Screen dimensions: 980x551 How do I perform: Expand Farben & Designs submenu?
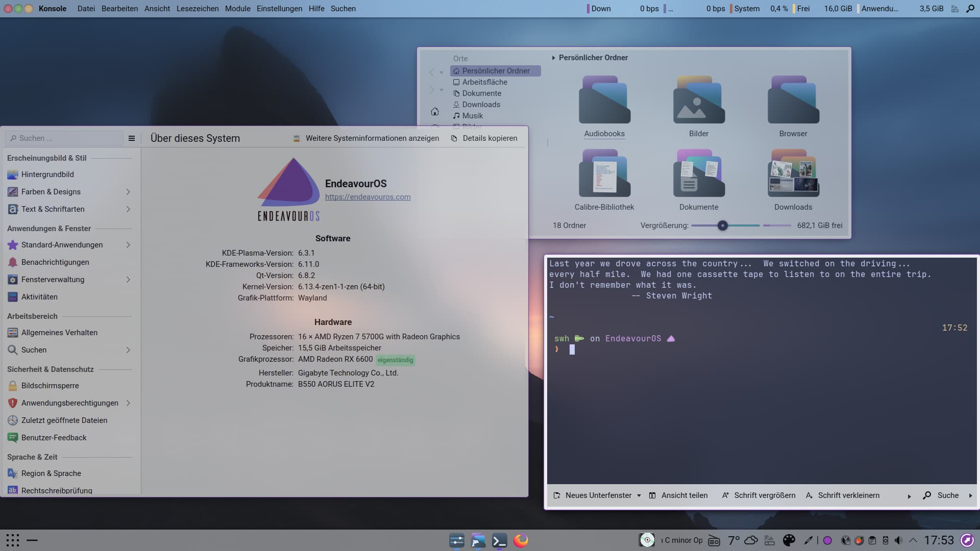128,192
